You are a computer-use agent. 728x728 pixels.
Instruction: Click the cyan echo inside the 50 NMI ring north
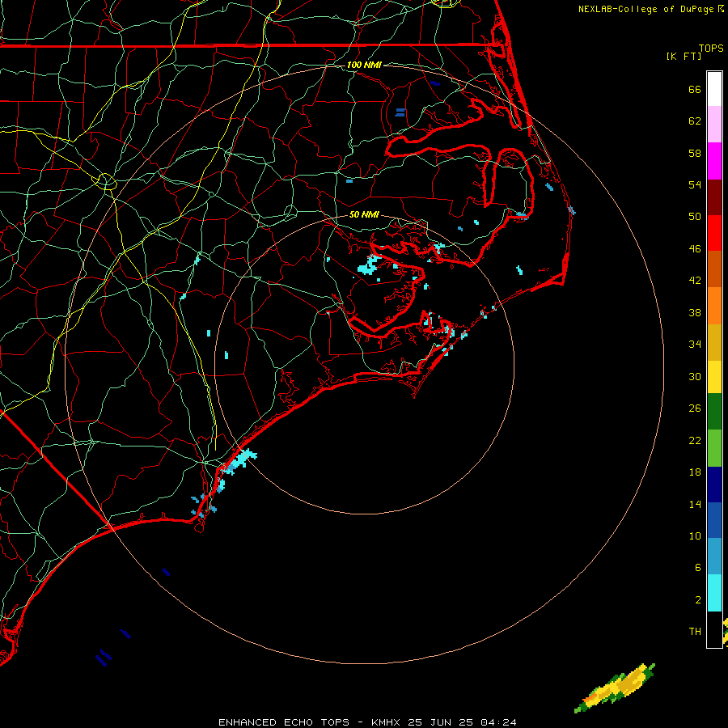point(369,265)
